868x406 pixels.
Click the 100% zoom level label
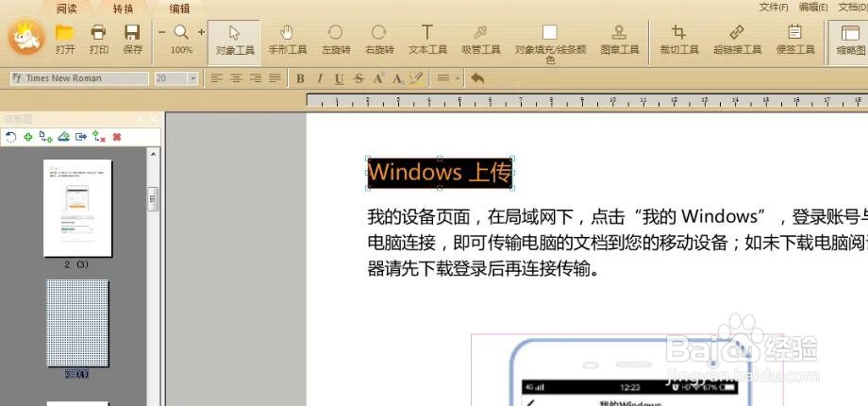181,50
